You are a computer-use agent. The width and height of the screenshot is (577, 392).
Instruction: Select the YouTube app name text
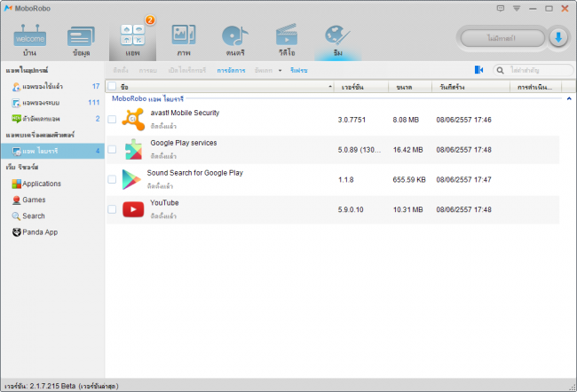164,202
